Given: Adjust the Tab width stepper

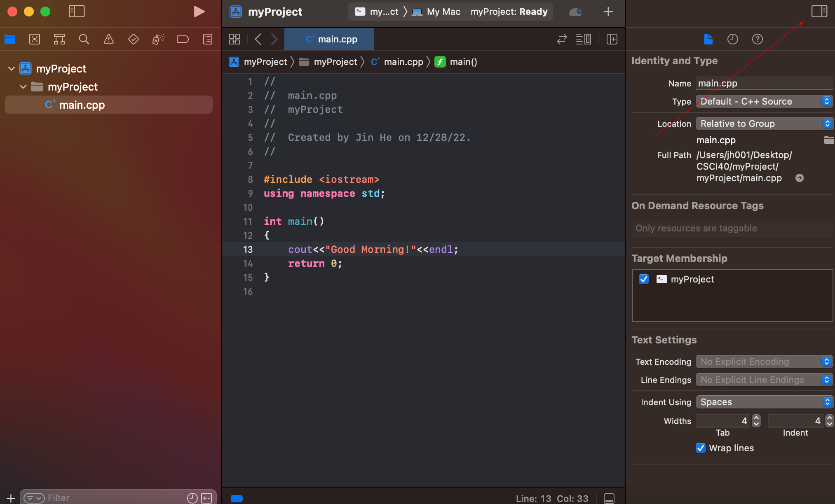Looking at the screenshot, I should (x=756, y=421).
